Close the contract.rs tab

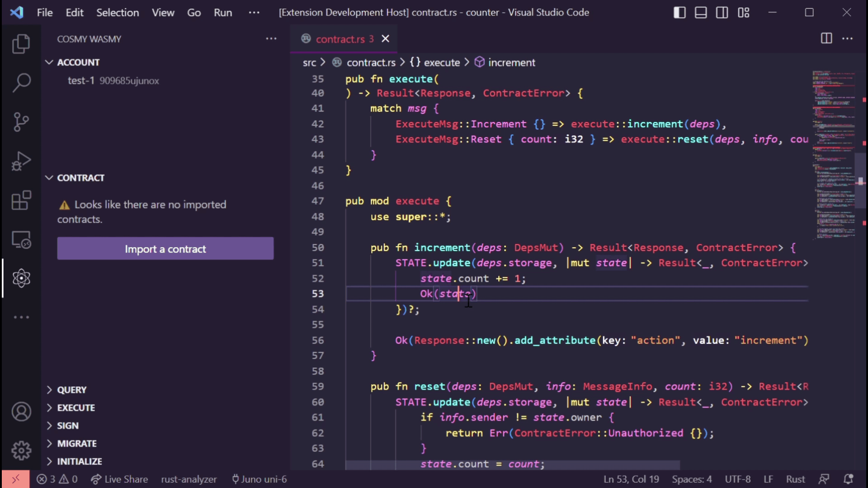pyautogui.click(x=385, y=39)
